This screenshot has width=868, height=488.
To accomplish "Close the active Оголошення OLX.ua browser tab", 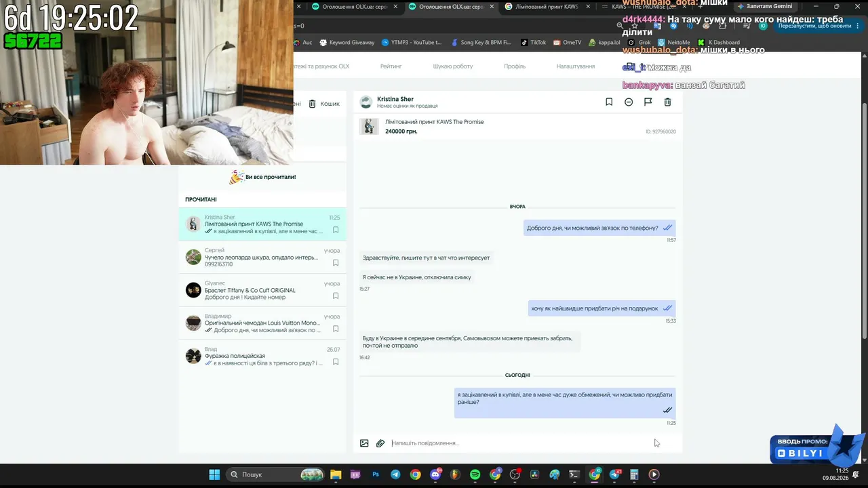I will tap(492, 7).
